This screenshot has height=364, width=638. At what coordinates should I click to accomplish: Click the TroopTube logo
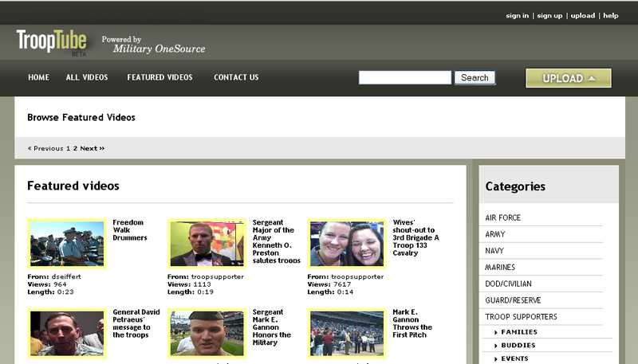click(52, 42)
